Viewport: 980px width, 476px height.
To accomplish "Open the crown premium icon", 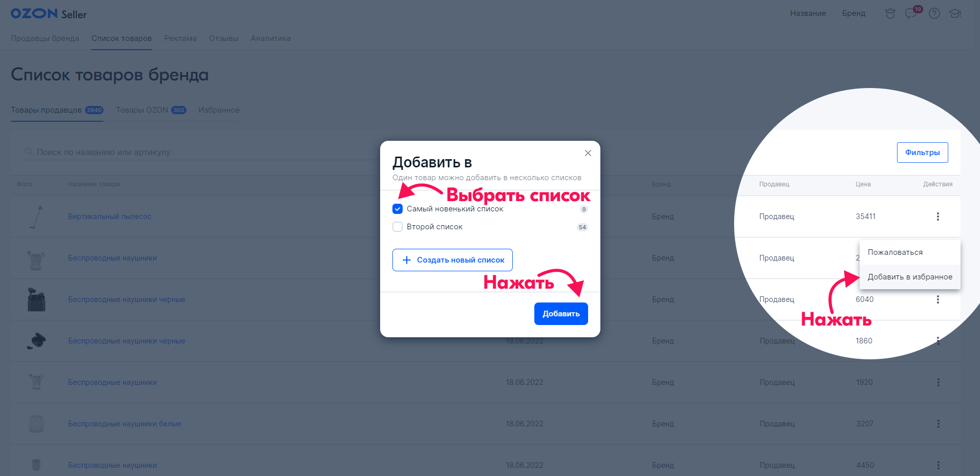I will point(890,14).
